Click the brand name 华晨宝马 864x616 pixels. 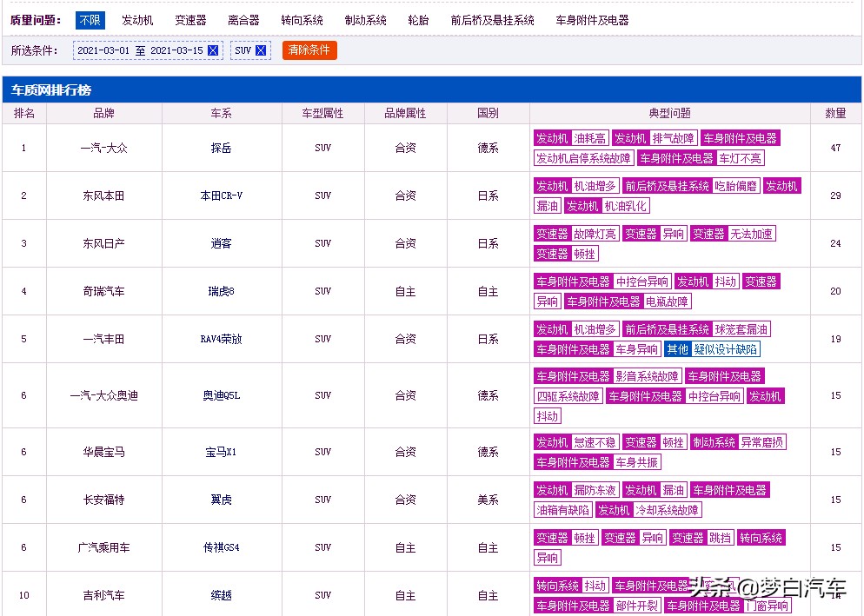(103, 452)
